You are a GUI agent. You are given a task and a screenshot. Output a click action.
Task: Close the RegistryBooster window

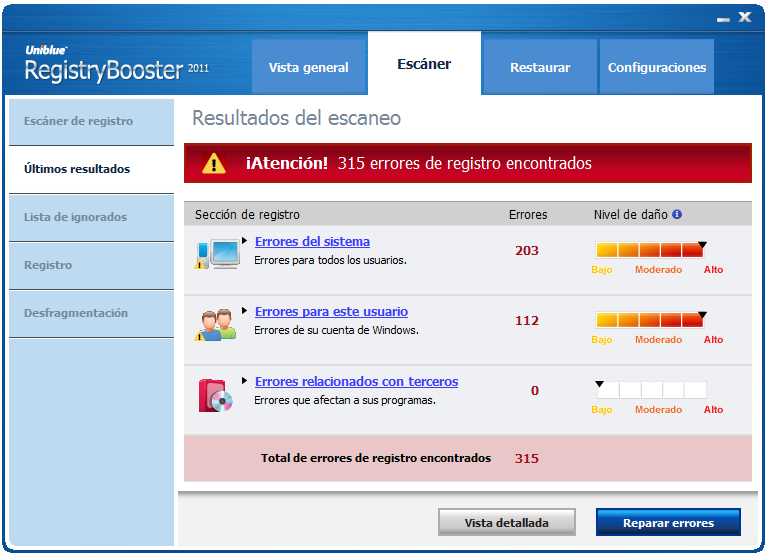click(x=745, y=17)
